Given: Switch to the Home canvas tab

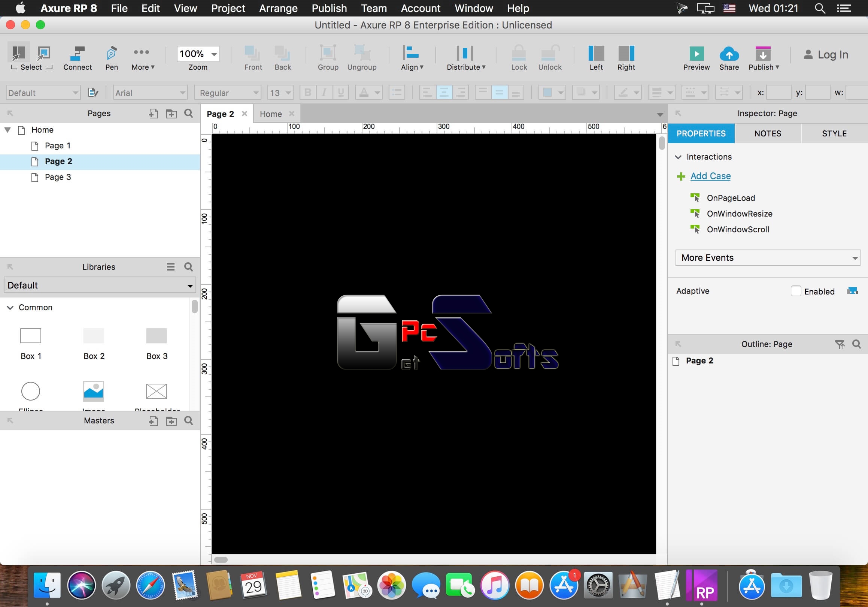Looking at the screenshot, I should coord(271,114).
